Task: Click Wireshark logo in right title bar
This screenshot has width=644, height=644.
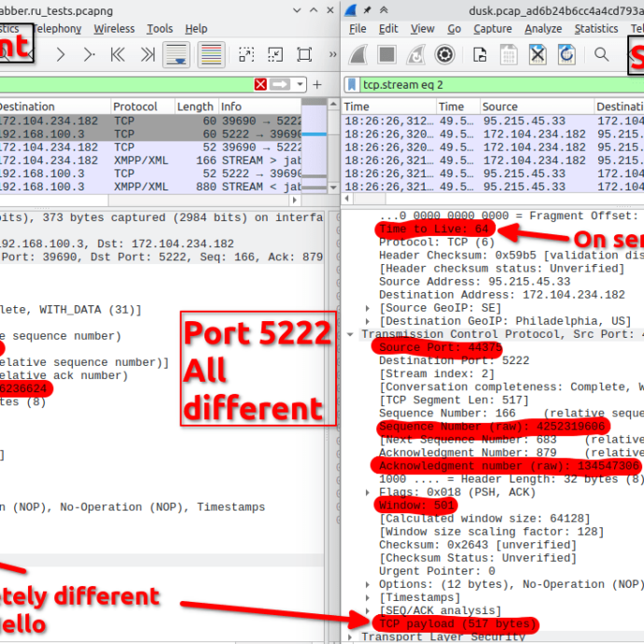Action: pyautogui.click(x=350, y=10)
